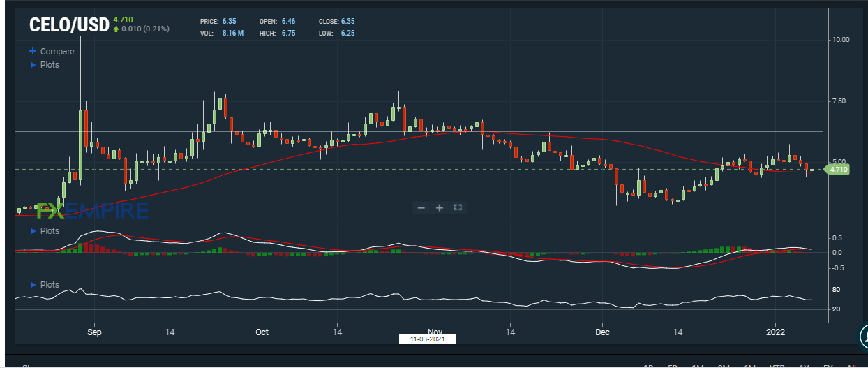868x368 pixels.
Task: Click the 11-03-2021 crosshair date label
Action: [427, 339]
